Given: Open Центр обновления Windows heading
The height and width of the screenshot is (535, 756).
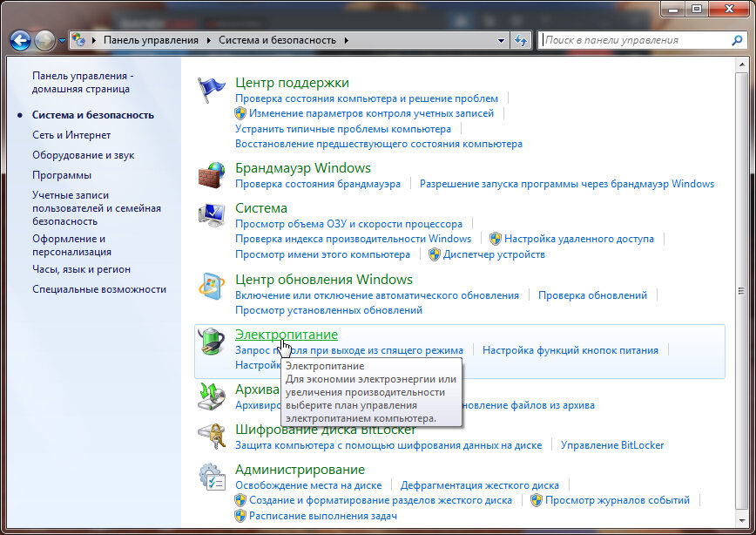Looking at the screenshot, I should click(x=323, y=280).
